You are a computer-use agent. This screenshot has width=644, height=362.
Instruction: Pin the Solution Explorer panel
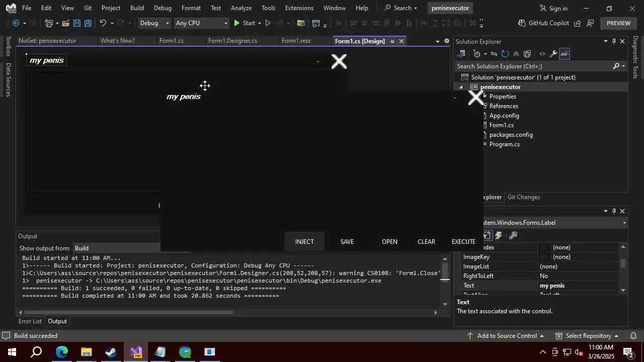tap(614, 41)
